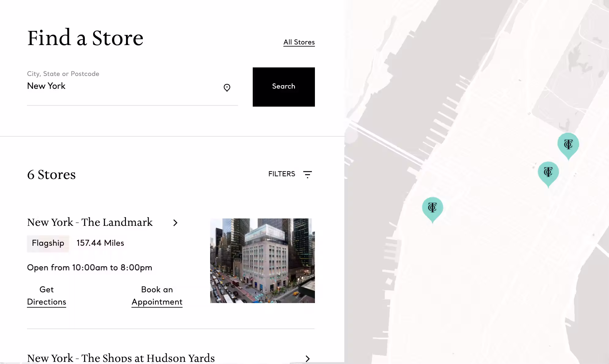The width and height of the screenshot is (609, 364).
Task: Click the location pin icon in the search field
Action: pyautogui.click(x=227, y=88)
